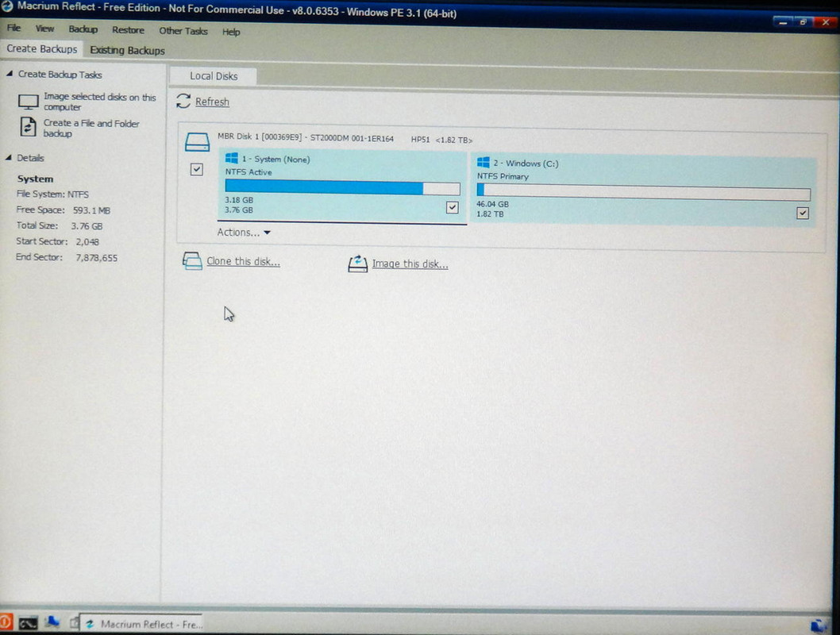Switch to the Create Backups tab

pyautogui.click(x=42, y=48)
